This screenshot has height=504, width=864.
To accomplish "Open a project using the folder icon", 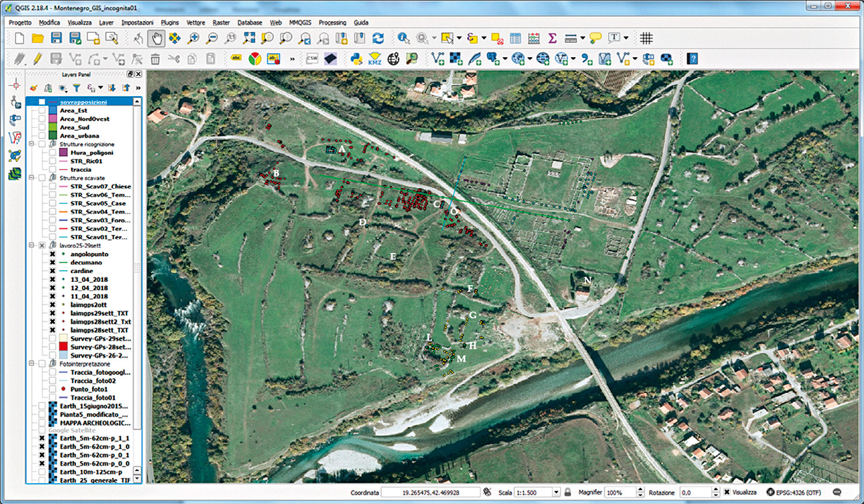I will (38, 38).
